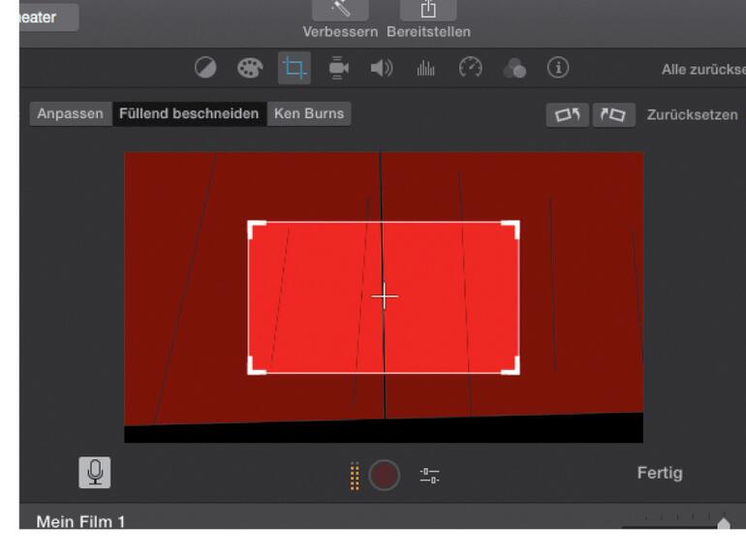Open voiceover options sliders icon
This screenshot has width=746, height=560.
429,476
